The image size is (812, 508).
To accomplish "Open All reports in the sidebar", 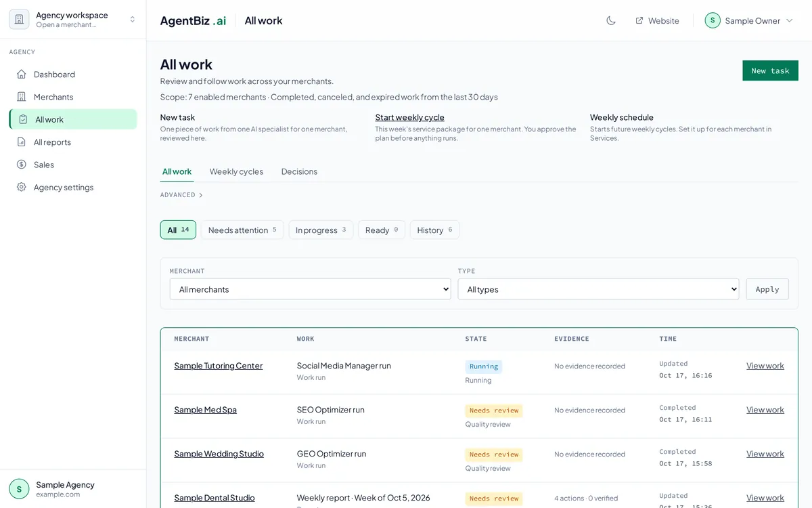I will click(73, 142).
